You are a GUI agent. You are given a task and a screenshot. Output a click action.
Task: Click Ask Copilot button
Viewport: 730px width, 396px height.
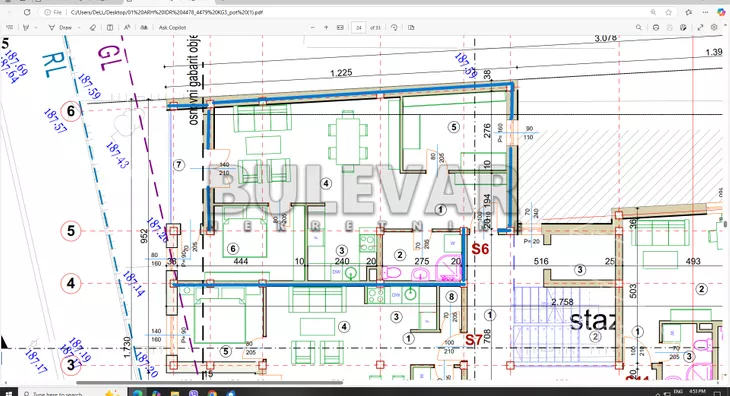point(172,28)
